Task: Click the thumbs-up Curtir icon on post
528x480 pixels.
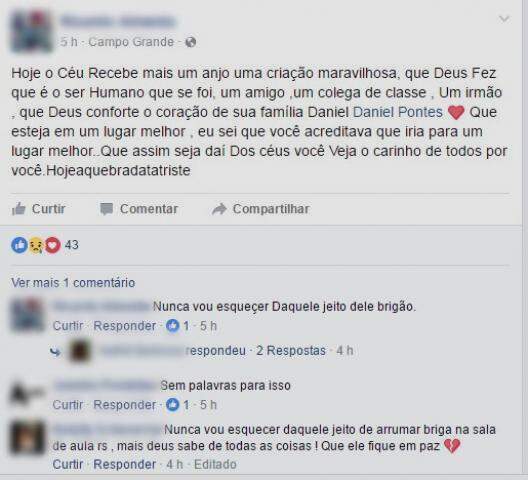Action: click(19, 209)
